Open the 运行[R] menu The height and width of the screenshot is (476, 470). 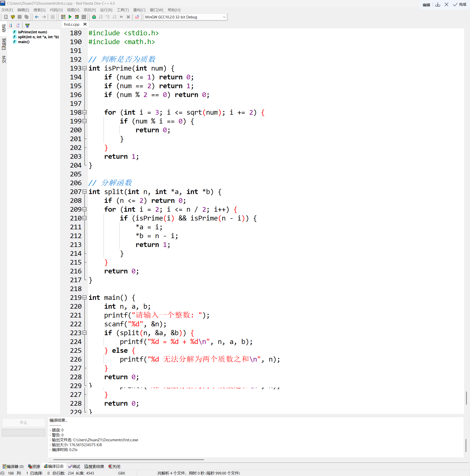[x=106, y=10]
